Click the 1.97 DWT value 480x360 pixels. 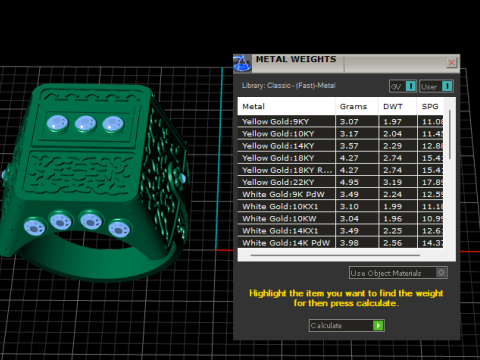(392, 122)
